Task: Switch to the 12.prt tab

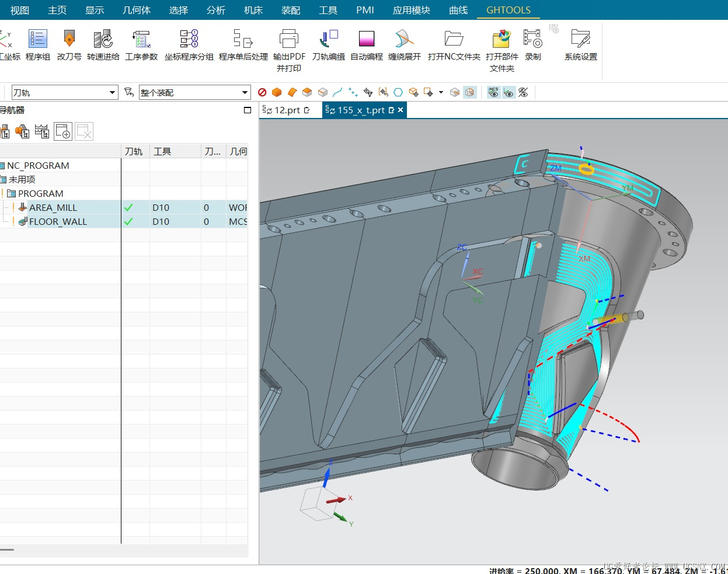Action: 287,110
